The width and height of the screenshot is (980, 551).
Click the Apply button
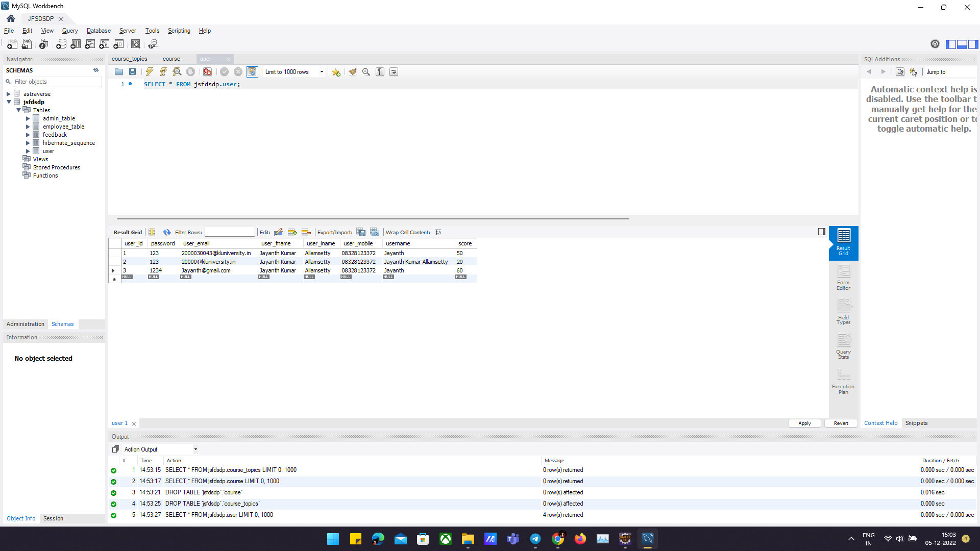click(804, 423)
